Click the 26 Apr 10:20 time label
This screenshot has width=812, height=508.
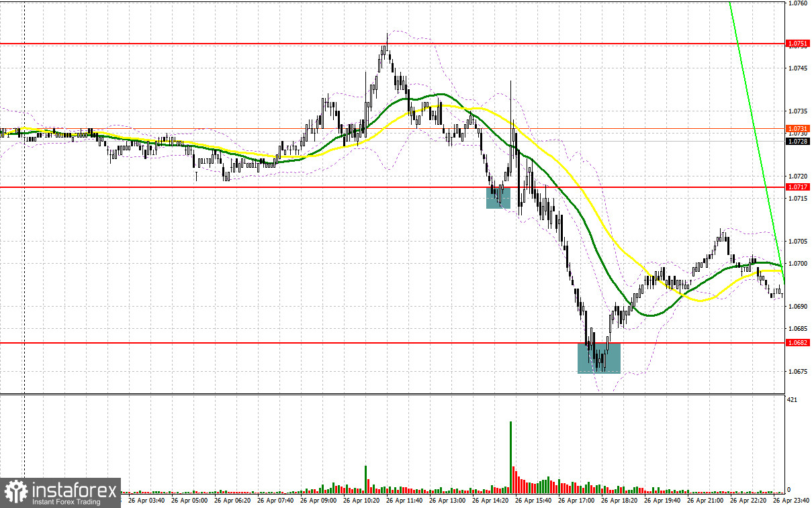click(362, 500)
